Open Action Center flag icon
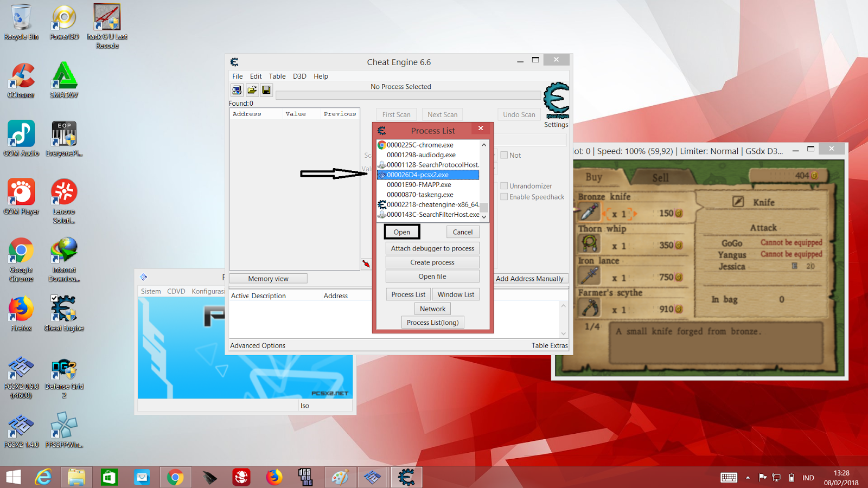Viewport: 868px width, 488px height. click(762, 478)
